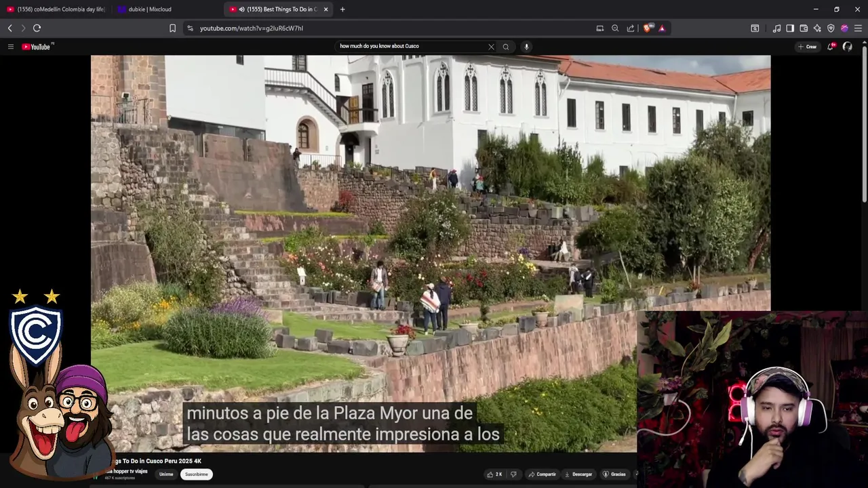
Task: Click the Suscribirme subscribe button
Action: pos(197,474)
